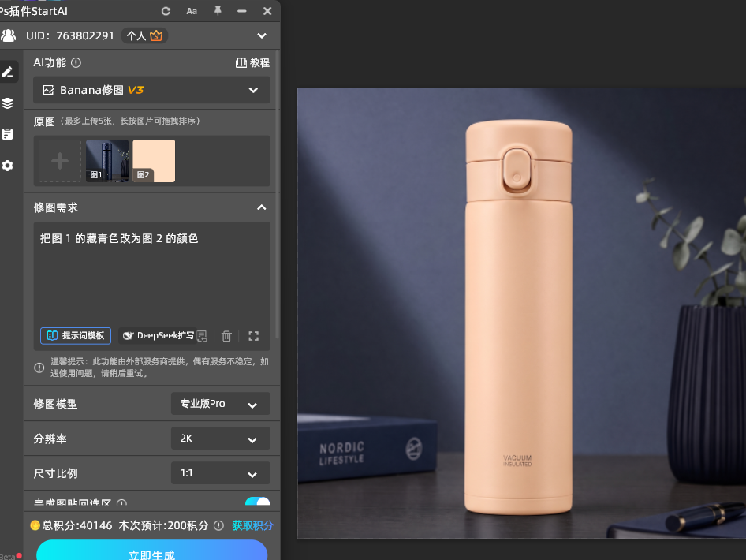746x560 pixels.
Task: Open the Banana修图 V3 function dropdown
Action: [x=151, y=90]
